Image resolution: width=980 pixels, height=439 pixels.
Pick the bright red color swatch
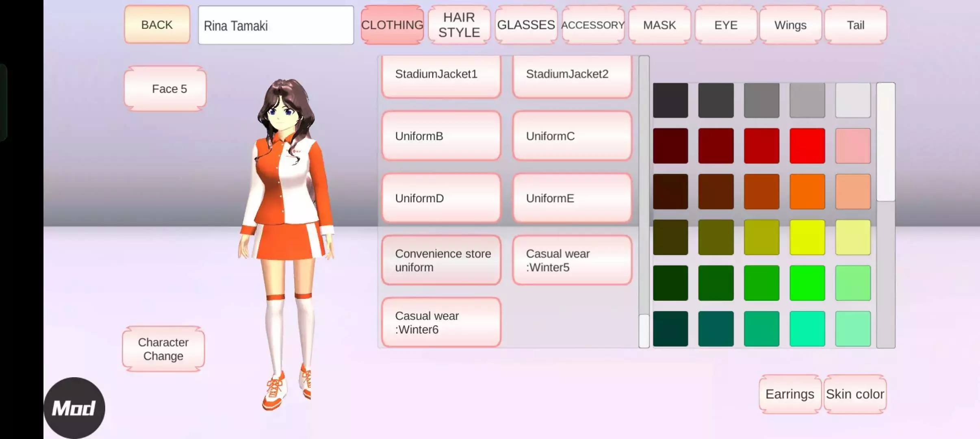click(807, 146)
